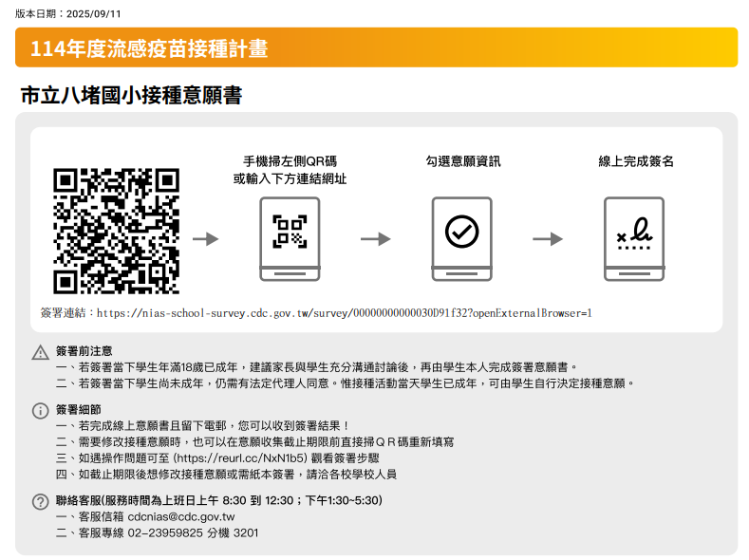This screenshot has height=560, width=749.
Task: Click the question mark help icon
Action: pos(40,501)
